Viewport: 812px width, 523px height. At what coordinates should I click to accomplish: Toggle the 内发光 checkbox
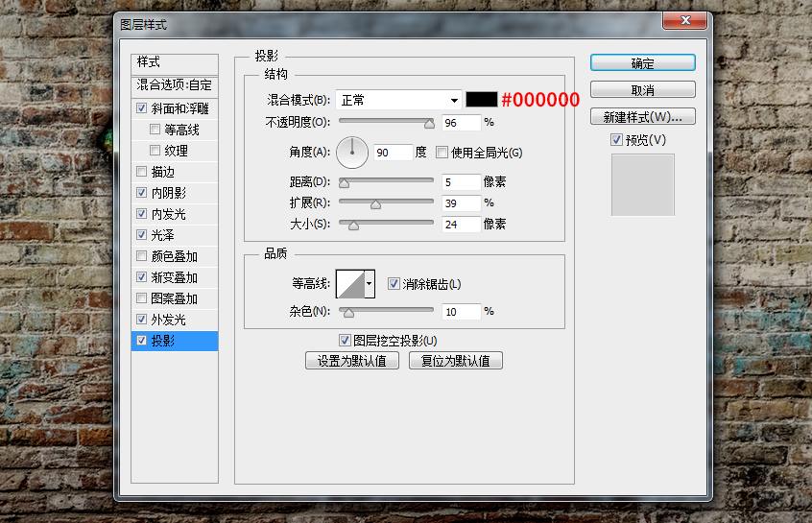tap(141, 213)
